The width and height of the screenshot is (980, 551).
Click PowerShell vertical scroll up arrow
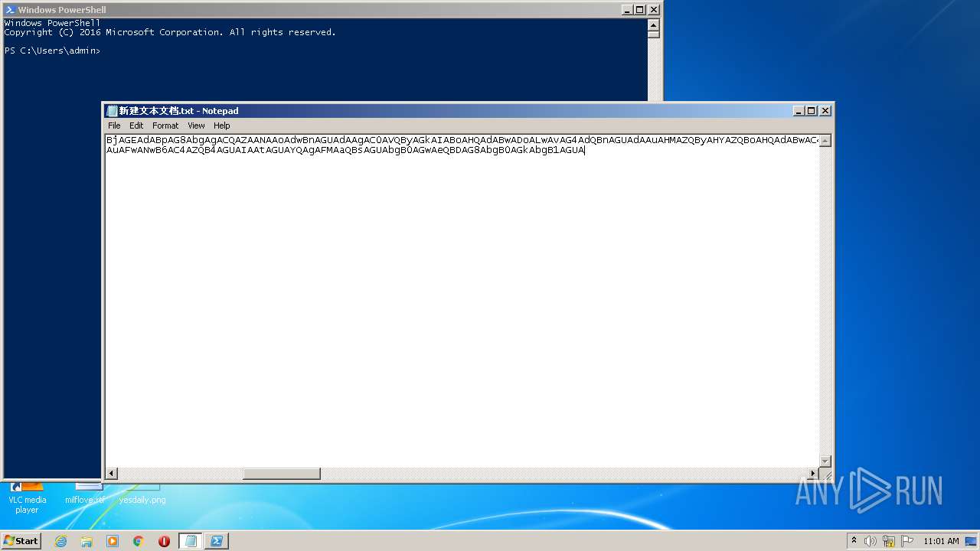coord(653,24)
